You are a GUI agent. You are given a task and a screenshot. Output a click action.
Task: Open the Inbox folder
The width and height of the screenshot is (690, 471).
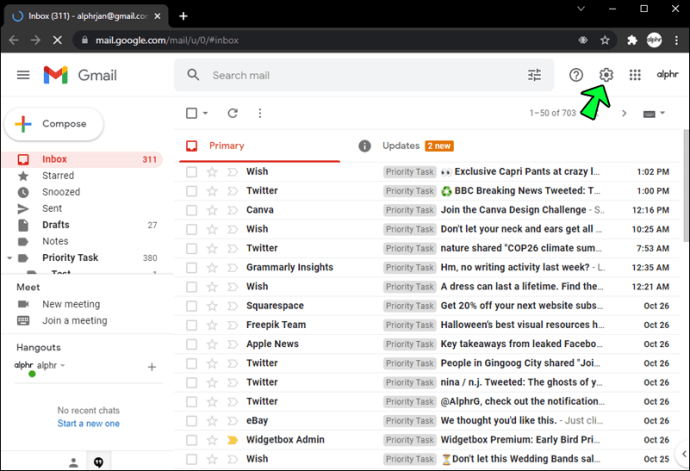coord(82,159)
